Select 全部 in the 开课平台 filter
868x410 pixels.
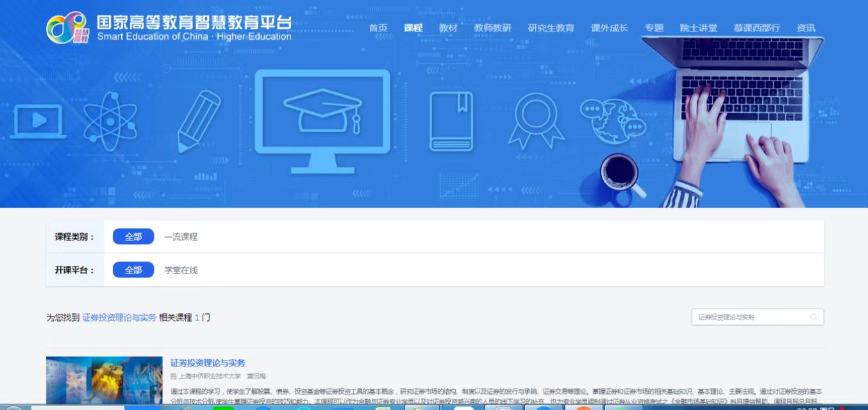click(133, 270)
